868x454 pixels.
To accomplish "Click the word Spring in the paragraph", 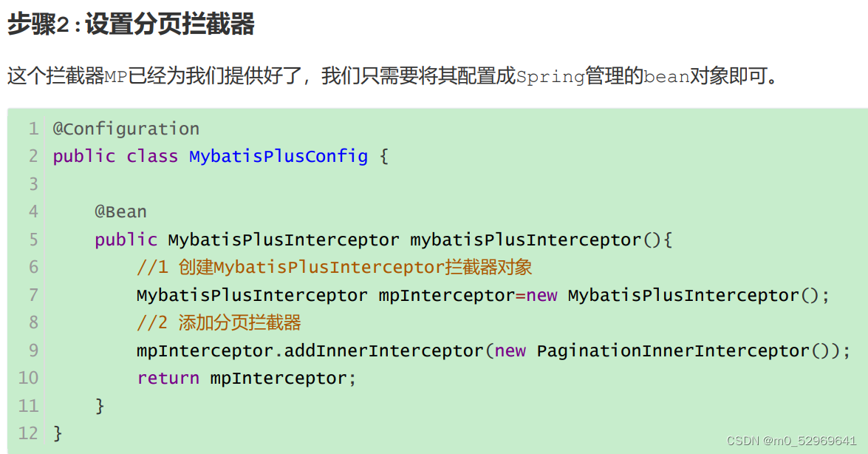I will tap(550, 76).
